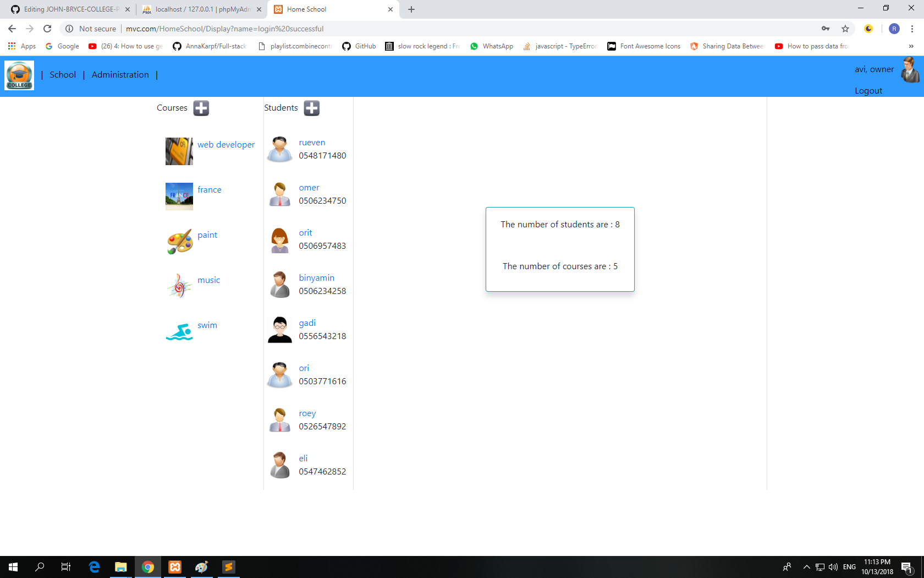924x578 pixels.
Task: Go to the Administration menu item
Action: pyautogui.click(x=120, y=75)
